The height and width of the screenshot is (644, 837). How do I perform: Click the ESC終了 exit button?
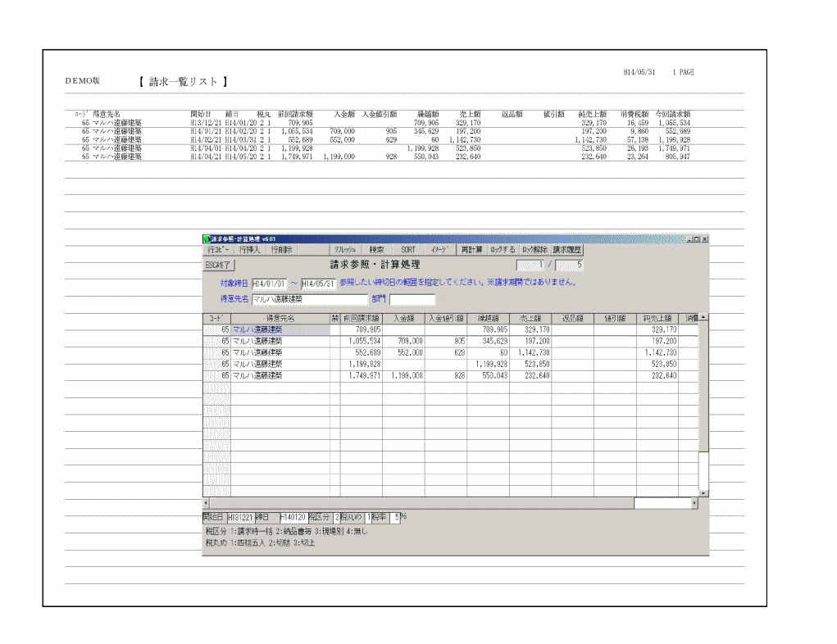218,265
